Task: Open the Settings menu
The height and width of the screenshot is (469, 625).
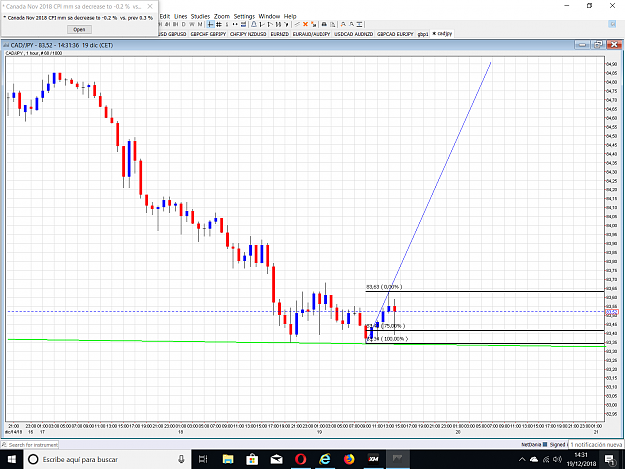Action: point(244,16)
